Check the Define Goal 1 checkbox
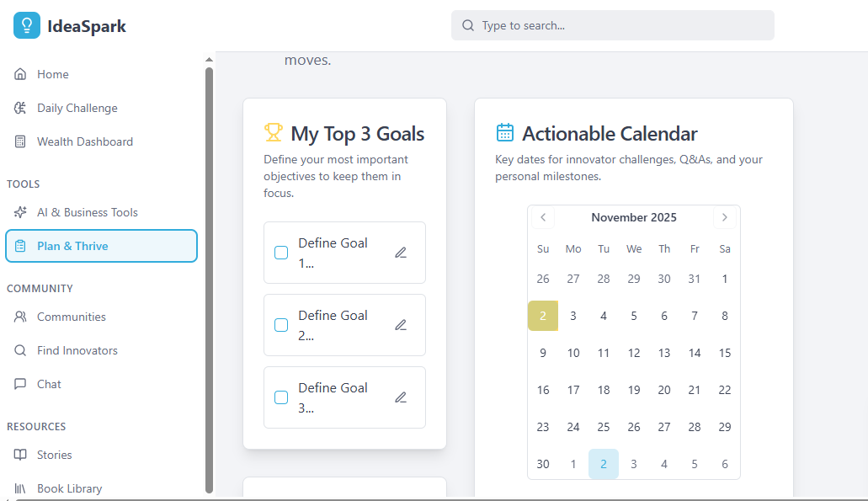The image size is (868, 501). [281, 253]
